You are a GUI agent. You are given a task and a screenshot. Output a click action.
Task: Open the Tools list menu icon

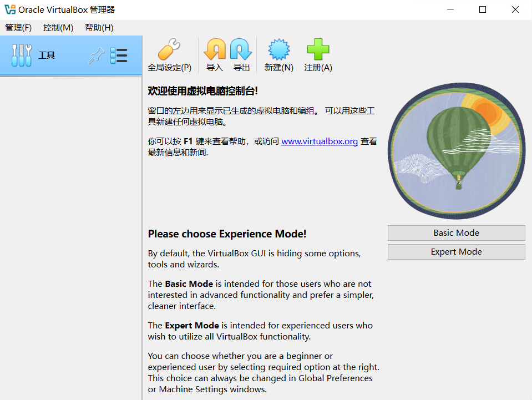(x=119, y=55)
